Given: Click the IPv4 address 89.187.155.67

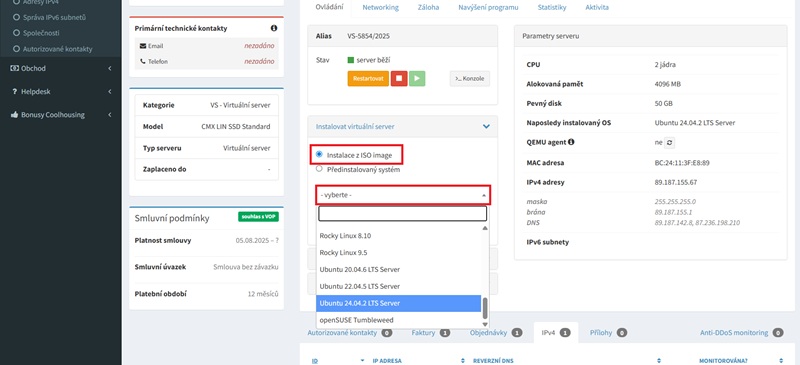Looking at the screenshot, I should 676,182.
